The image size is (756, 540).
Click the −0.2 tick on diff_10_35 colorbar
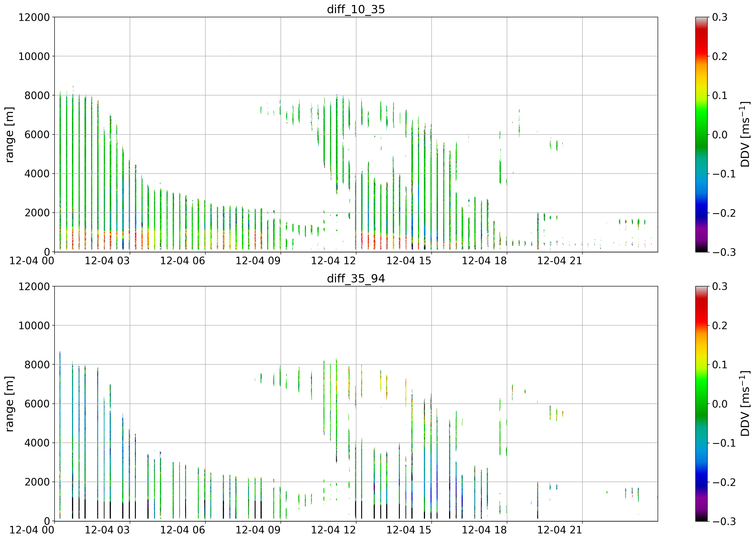(724, 213)
